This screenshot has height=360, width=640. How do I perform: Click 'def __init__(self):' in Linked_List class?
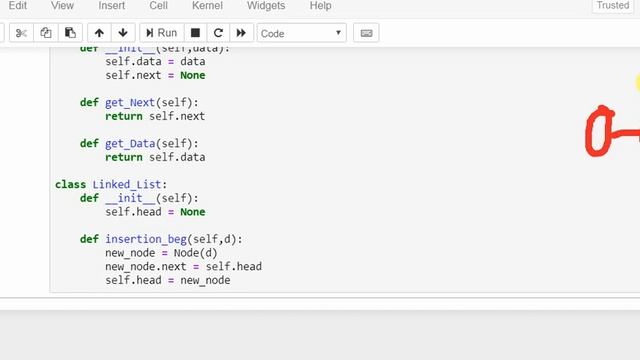[x=139, y=198]
